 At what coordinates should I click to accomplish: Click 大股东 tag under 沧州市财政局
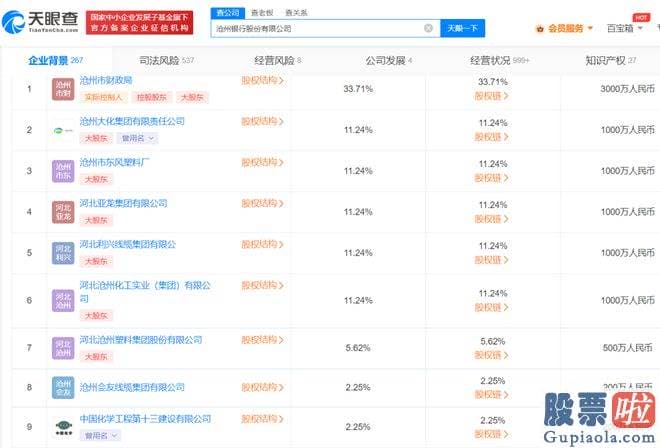pos(192,97)
